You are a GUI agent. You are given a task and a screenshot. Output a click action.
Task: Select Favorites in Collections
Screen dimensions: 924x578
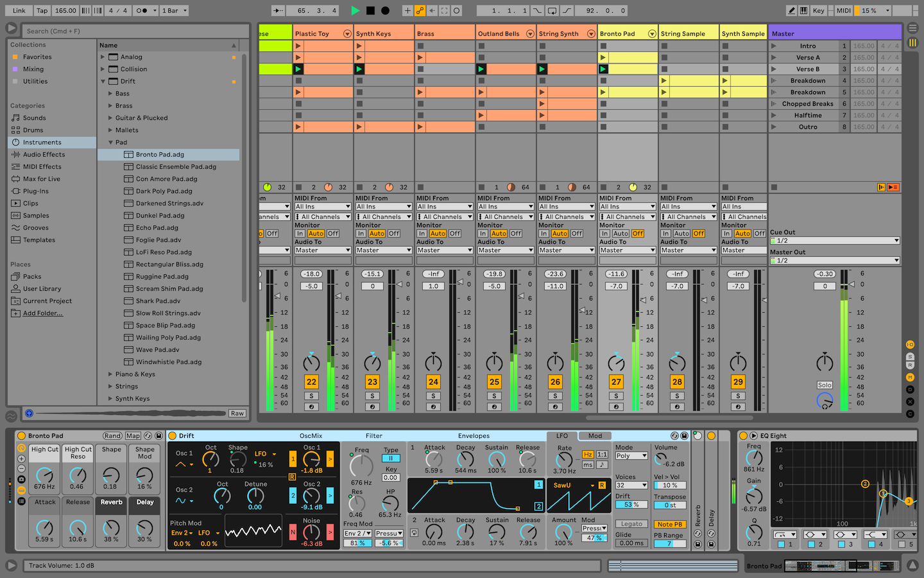pos(37,57)
